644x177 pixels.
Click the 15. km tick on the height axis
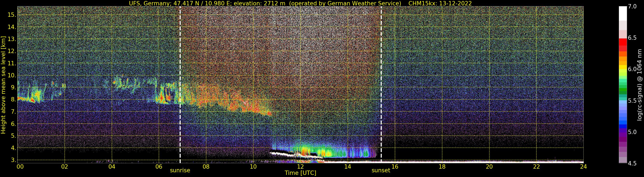pyautogui.click(x=12, y=15)
